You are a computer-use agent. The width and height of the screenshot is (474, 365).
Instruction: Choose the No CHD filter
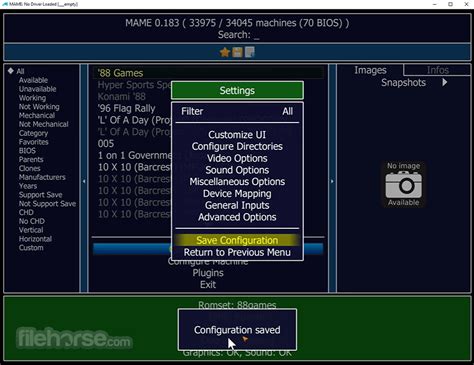click(32, 221)
